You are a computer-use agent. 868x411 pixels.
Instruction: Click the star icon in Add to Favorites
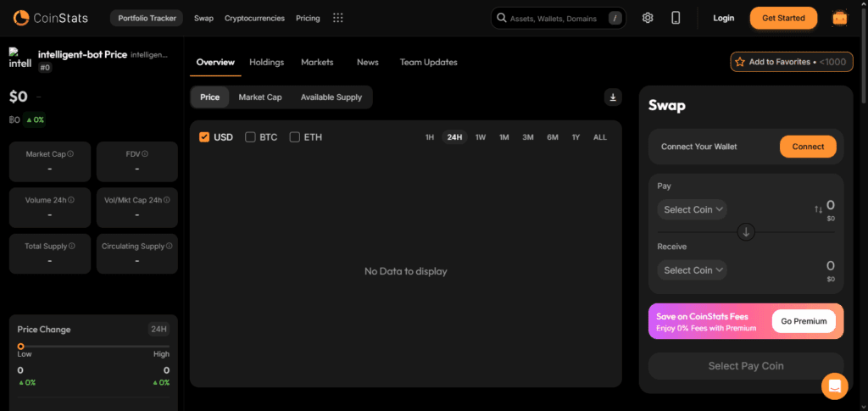(739, 62)
